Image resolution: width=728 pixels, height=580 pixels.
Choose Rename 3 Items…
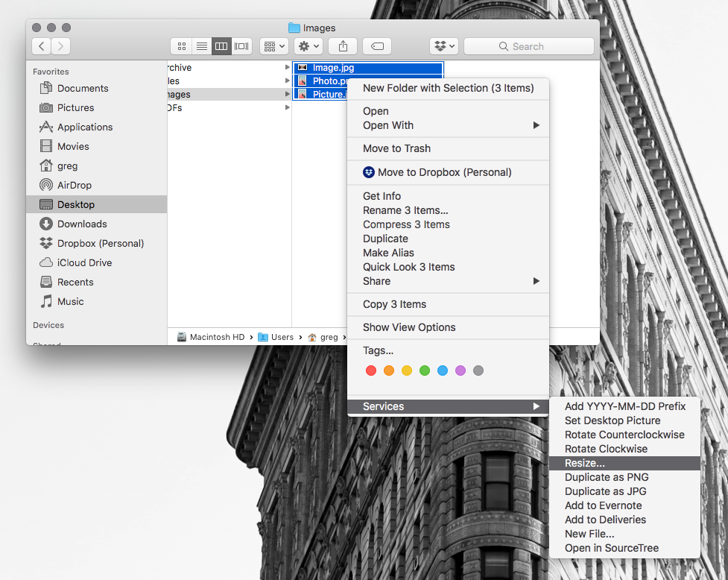tap(448, 210)
